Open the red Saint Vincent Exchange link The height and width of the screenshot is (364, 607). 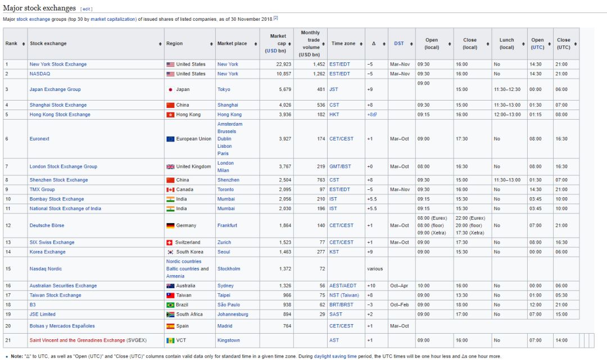tap(77, 340)
